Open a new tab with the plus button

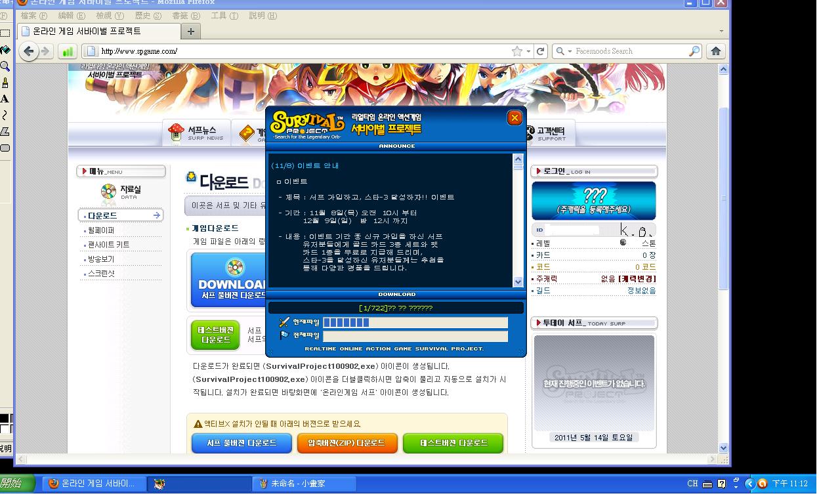(x=191, y=31)
